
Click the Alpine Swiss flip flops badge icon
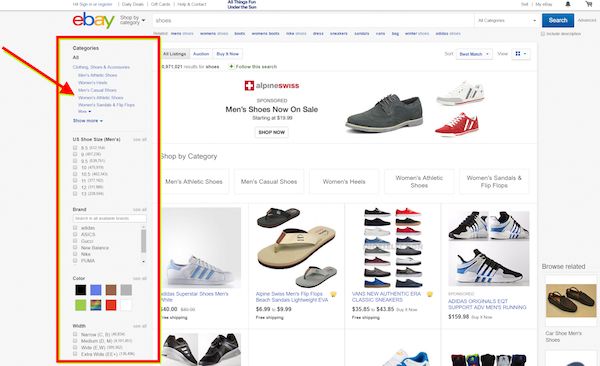click(x=333, y=294)
